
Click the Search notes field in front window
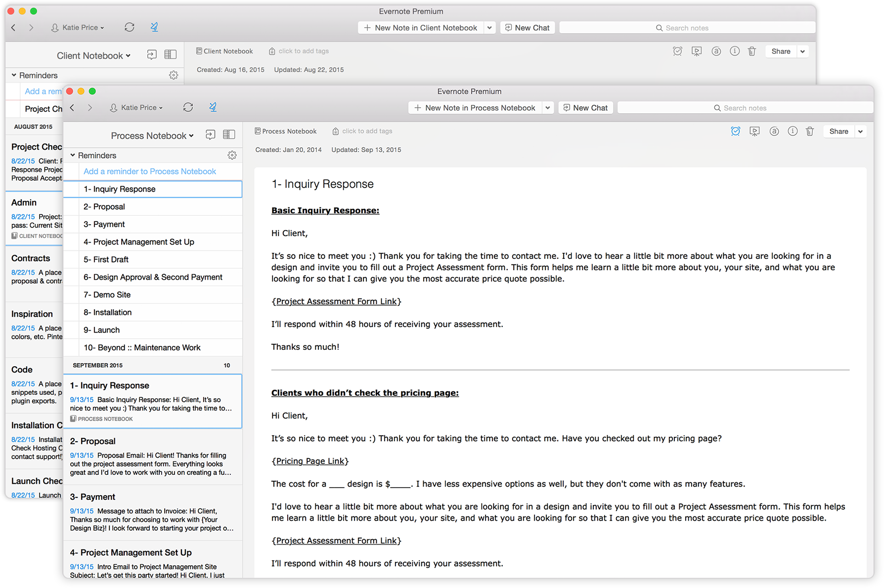745,108
